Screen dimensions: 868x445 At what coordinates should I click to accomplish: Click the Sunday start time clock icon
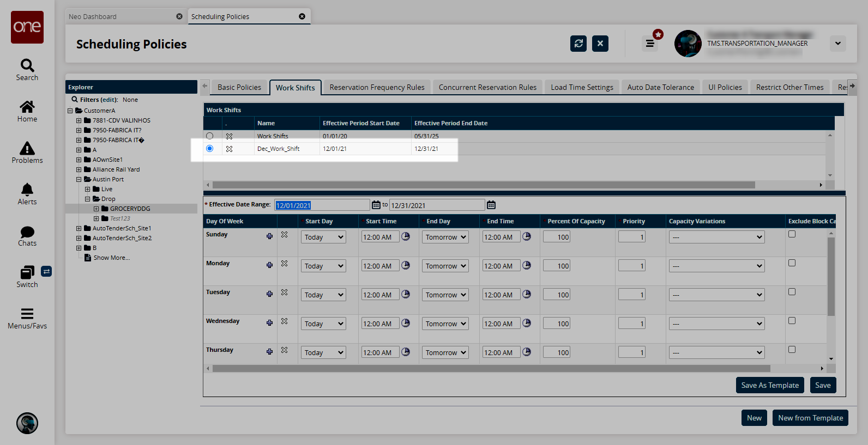click(406, 236)
